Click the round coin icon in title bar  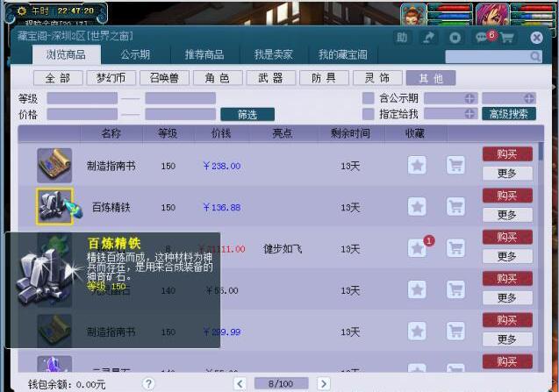(x=455, y=38)
